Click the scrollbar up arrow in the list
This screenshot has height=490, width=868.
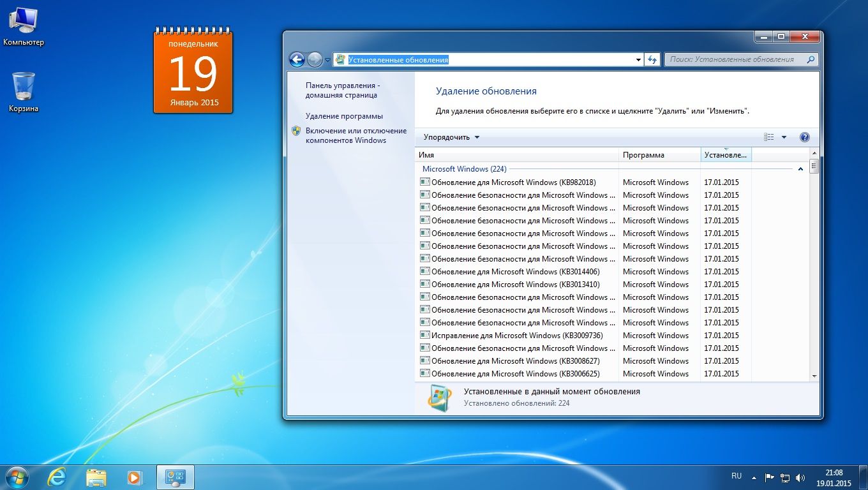click(814, 154)
